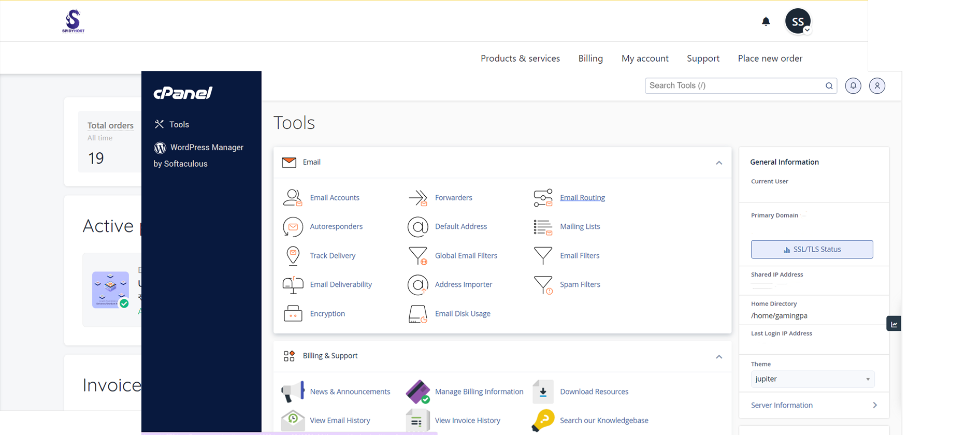Open the Theme jupiter dropdown
This screenshot has height=435, width=980.
813,379
